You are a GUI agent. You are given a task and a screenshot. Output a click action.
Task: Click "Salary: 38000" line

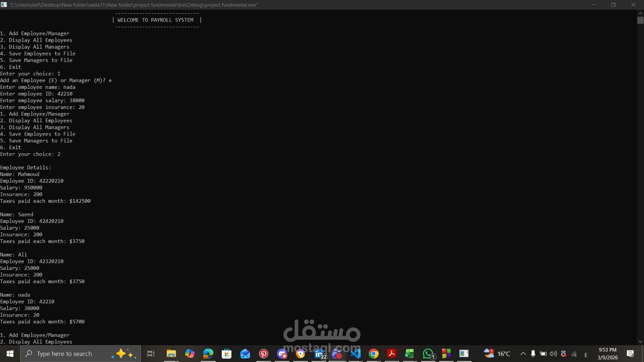tap(20, 309)
